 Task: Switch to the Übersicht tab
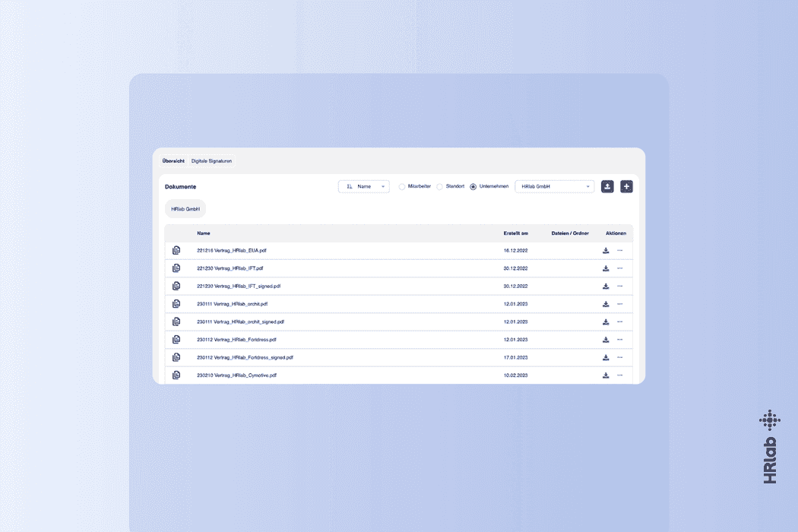pyautogui.click(x=173, y=161)
